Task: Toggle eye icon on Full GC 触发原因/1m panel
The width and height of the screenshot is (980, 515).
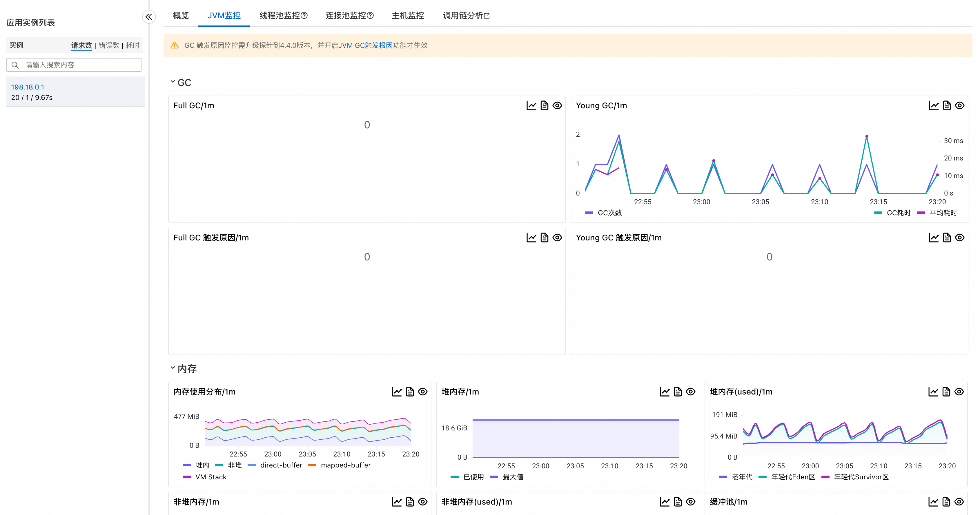Action: pyautogui.click(x=557, y=238)
